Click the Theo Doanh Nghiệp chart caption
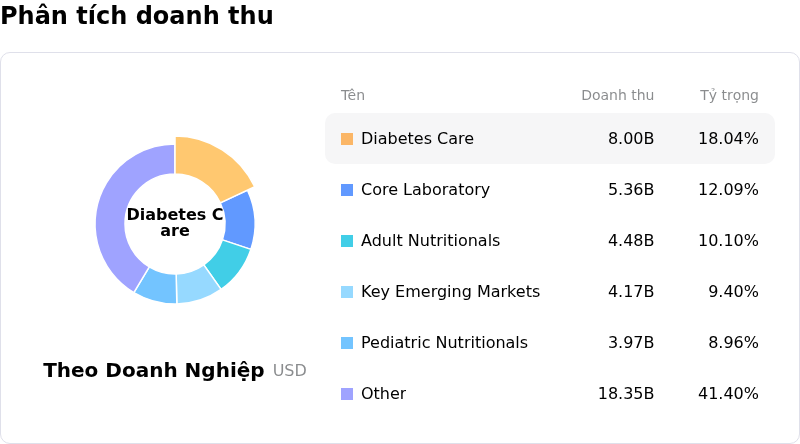This screenshot has width=800, height=444. click(x=154, y=371)
